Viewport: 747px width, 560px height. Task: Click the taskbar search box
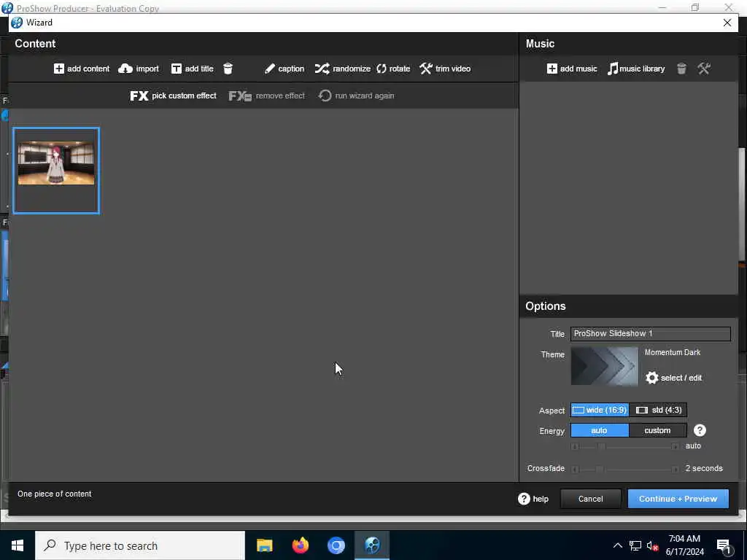[140, 545]
